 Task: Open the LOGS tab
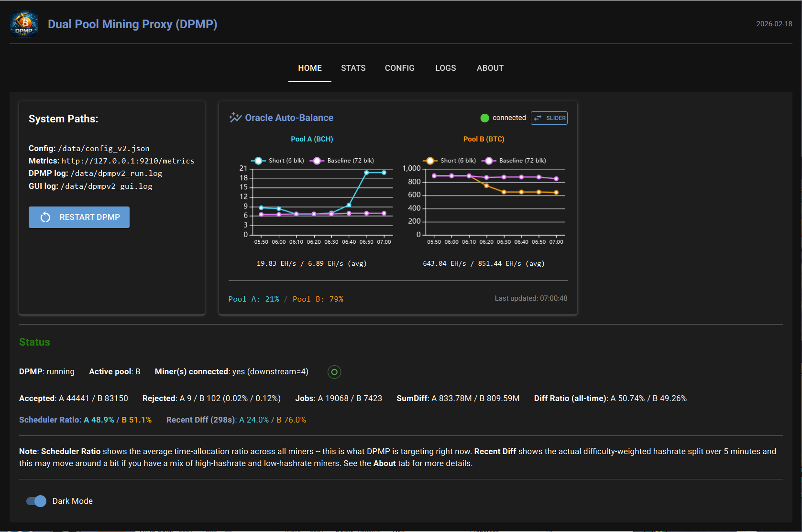pyautogui.click(x=445, y=68)
